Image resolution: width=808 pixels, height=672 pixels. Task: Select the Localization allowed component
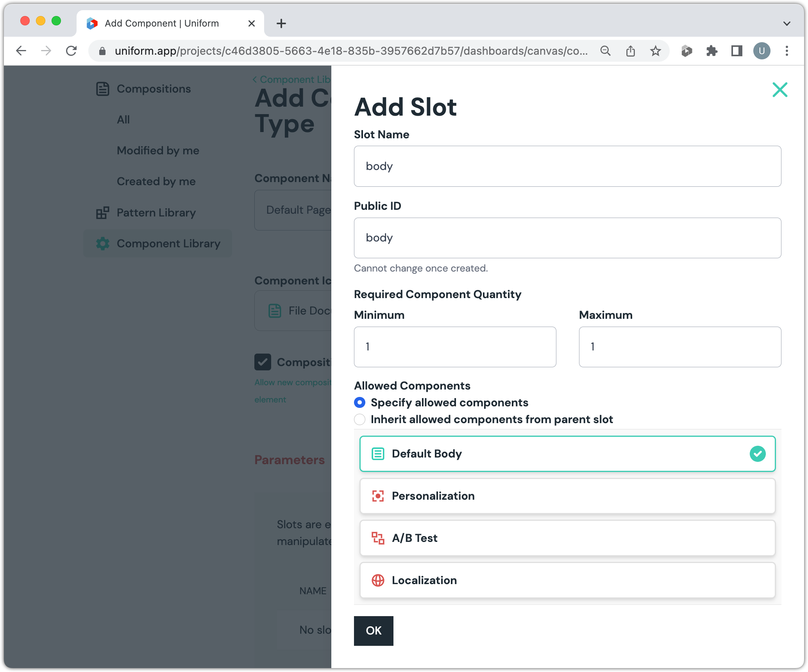pyautogui.click(x=567, y=580)
